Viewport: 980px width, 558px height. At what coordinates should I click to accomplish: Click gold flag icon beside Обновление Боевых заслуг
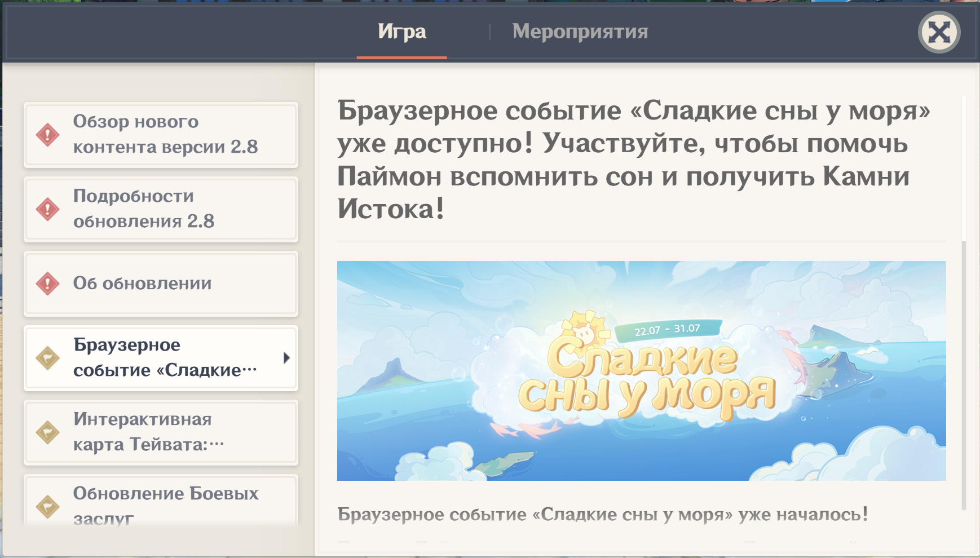click(x=47, y=507)
